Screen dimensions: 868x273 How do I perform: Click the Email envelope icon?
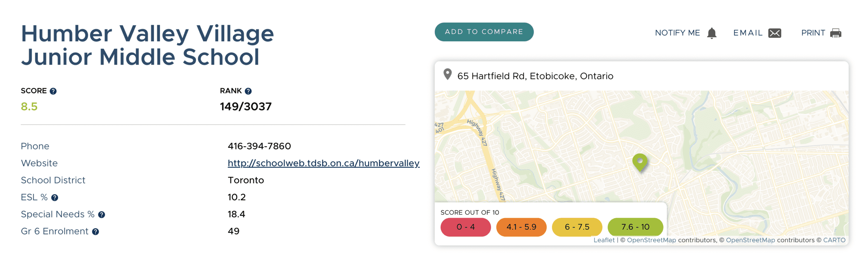[x=775, y=33]
